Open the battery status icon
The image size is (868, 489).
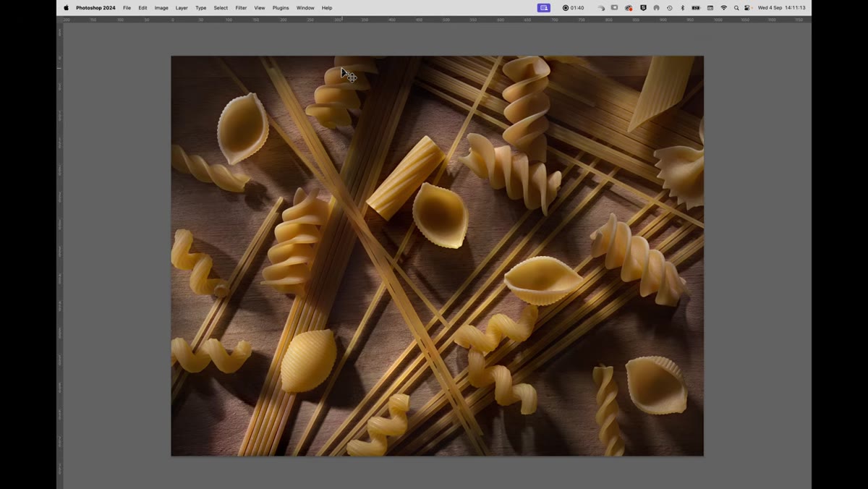[x=696, y=8]
